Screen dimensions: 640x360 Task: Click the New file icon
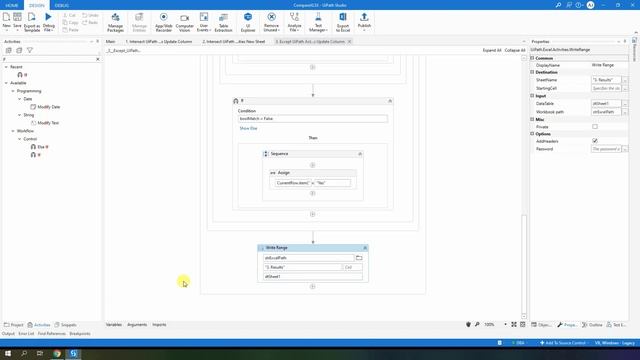[x=7, y=17]
